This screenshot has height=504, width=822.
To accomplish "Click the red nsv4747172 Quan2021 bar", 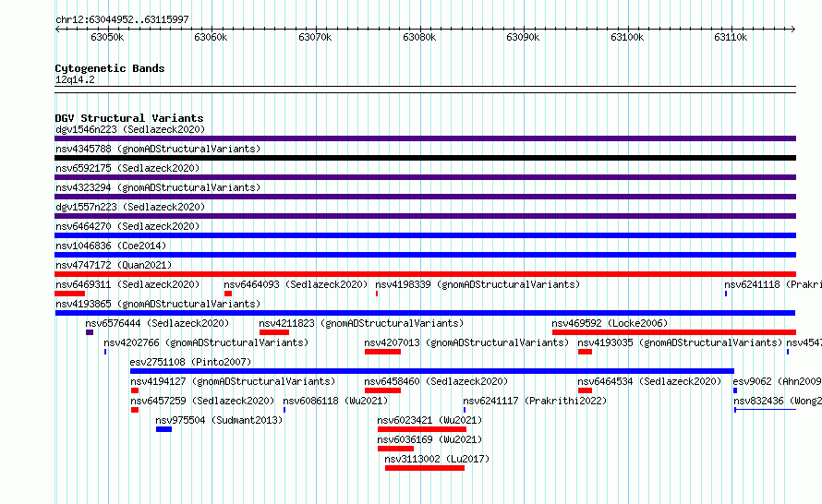I will 425,274.
